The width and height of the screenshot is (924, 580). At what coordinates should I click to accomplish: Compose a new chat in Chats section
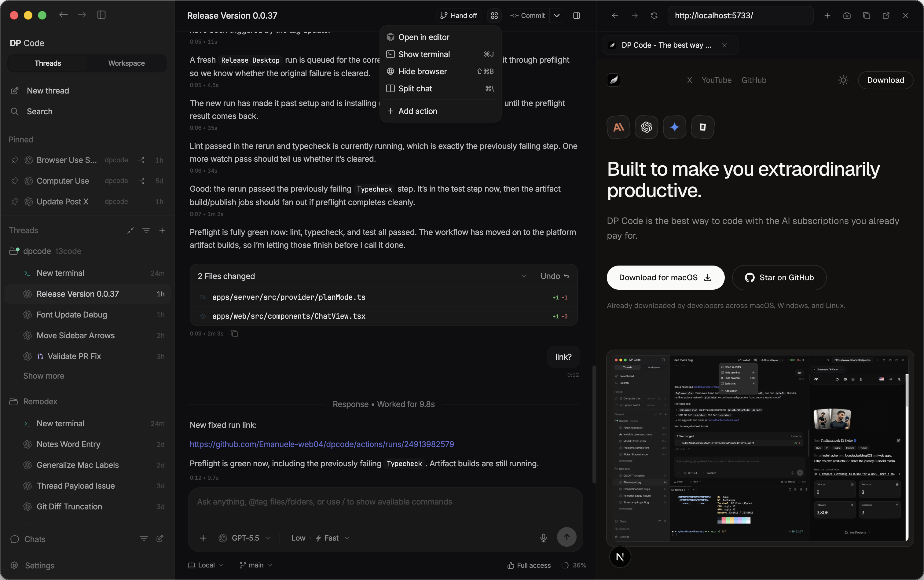[x=160, y=538]
